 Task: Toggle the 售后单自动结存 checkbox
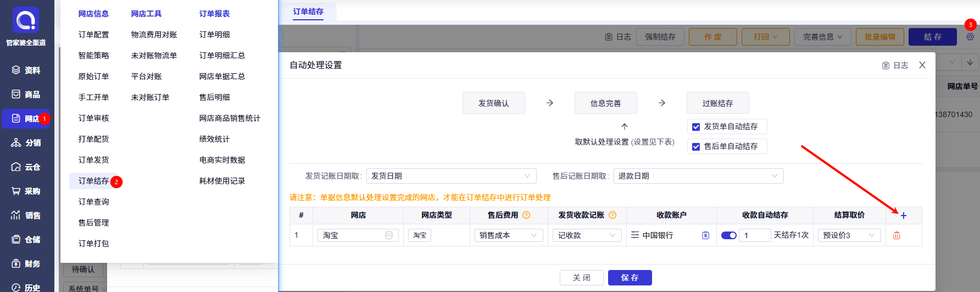click(x=696, y=146)
